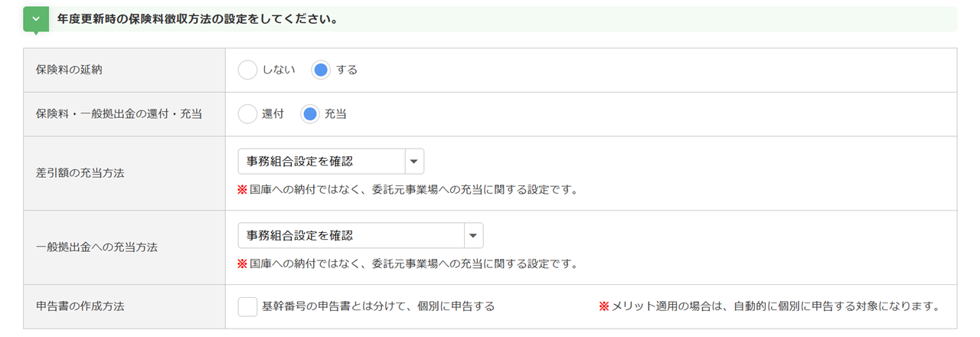Viewport: 980px width, 337px height.
Task: Click the arrow on 差引額の充当方法 dropdown
Action: tap(413, 162)
